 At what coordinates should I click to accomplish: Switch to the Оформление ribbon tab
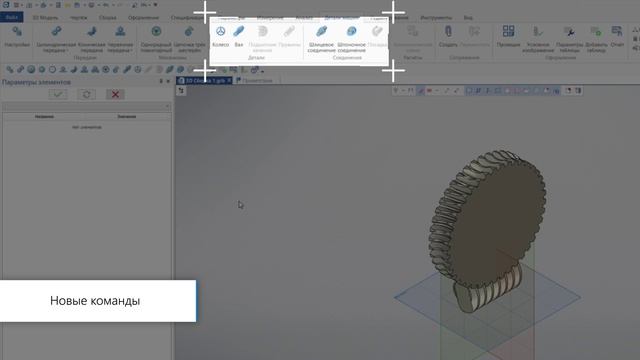pyautogui.click(x=143, y=18)
